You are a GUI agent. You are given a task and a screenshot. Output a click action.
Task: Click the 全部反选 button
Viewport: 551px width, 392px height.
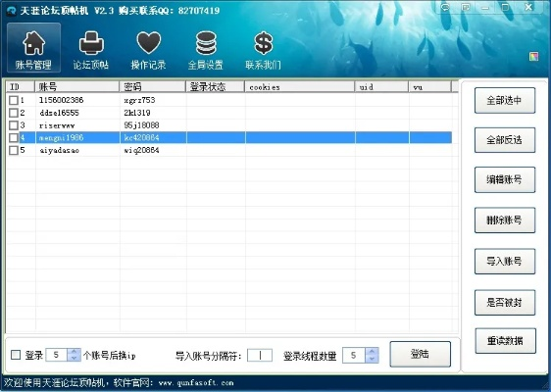505,140
